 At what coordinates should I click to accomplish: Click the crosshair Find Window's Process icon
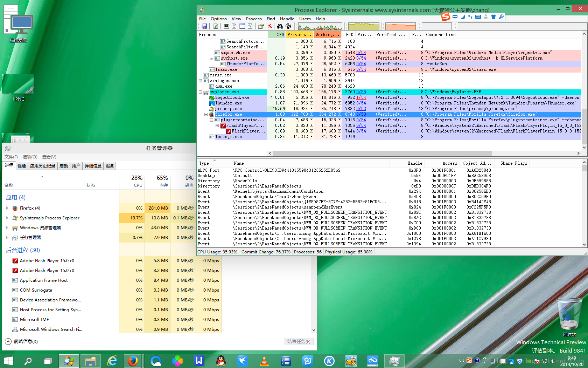point(288,26)
